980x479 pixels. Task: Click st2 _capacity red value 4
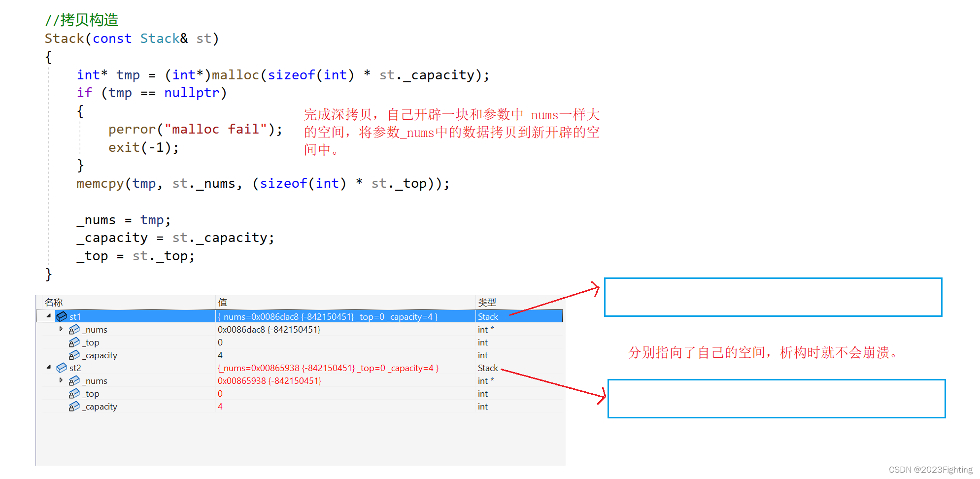tap(220, 406)
